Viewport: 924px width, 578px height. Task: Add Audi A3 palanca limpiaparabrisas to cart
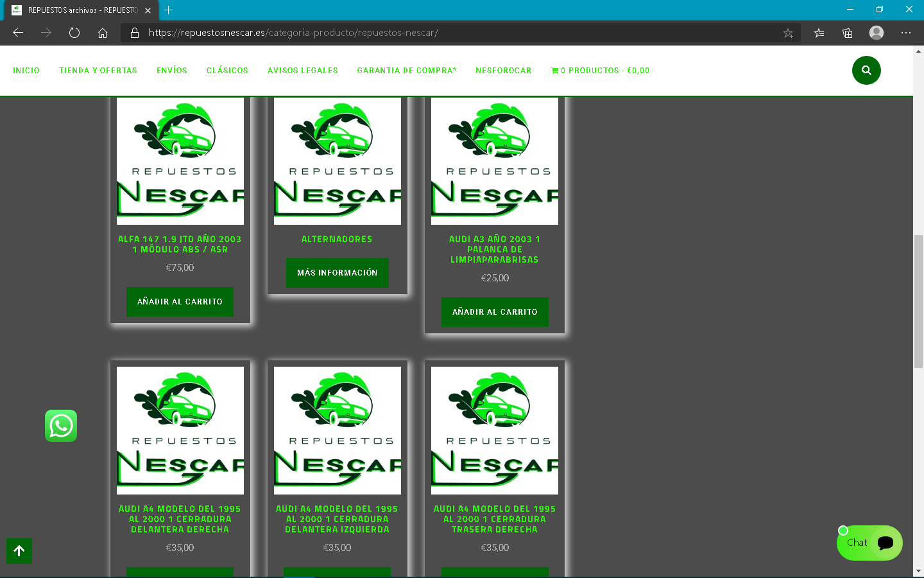pyautogui.click(x=495, y=312)
